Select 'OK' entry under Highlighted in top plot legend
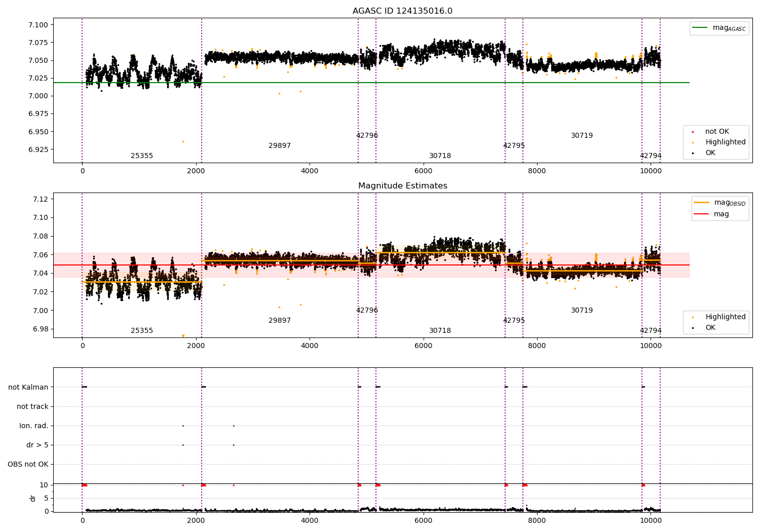The image size is (760, 532). [703, 153]
